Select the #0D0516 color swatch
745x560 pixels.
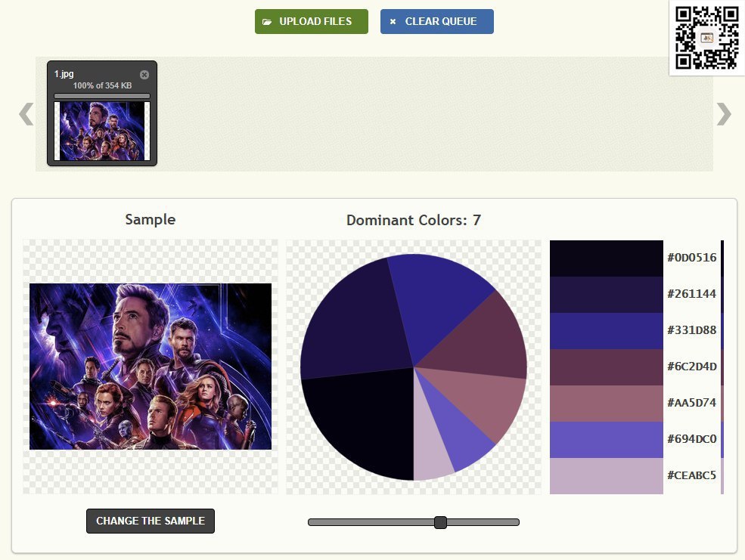tap(607, 258)
